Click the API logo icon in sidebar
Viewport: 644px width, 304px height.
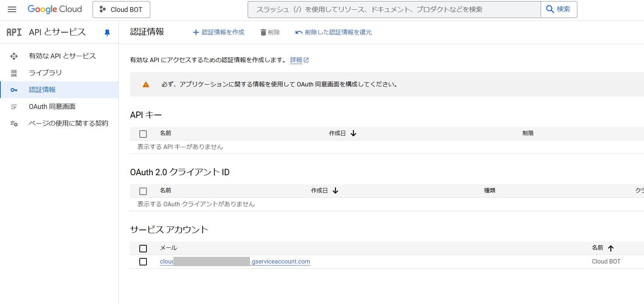click(14, 32)
